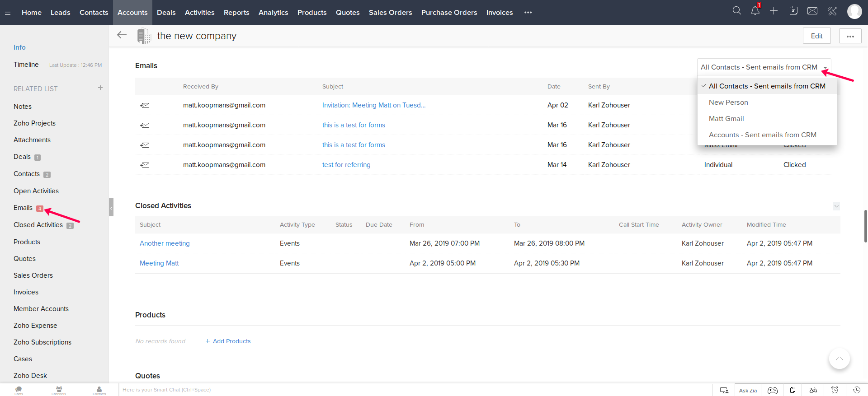Open the Contacts icon in the bottom bar
Viewport: 868px width, 396px height.
(x=99, y=390)
